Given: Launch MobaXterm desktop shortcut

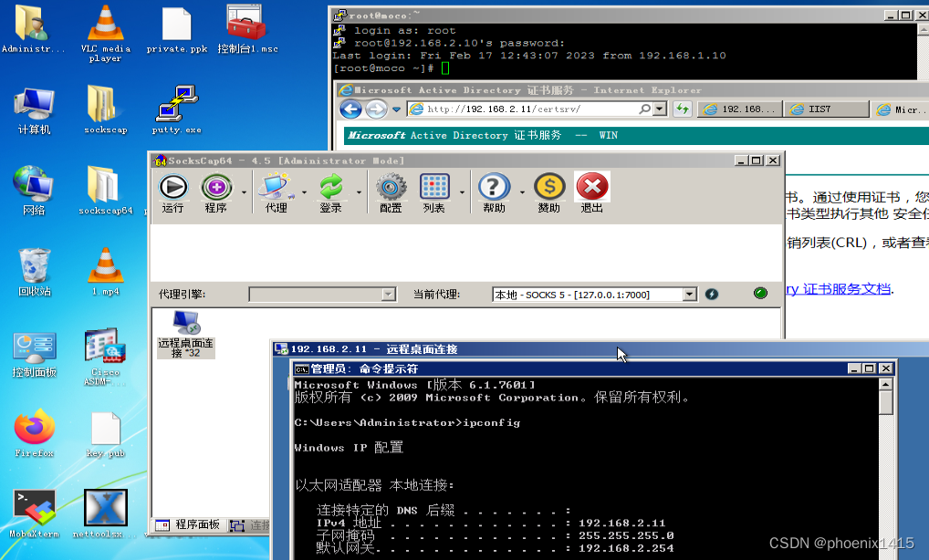Looking at the screenshot, I should point(34,513).
